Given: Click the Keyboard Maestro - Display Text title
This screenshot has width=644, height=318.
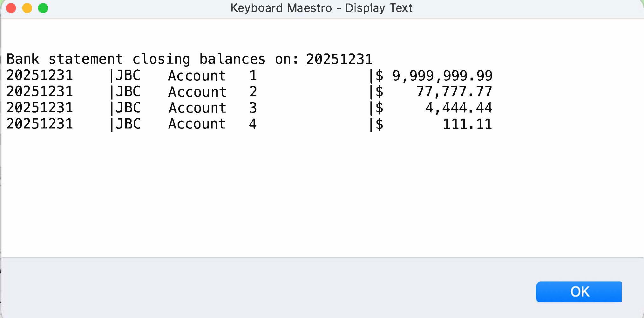Looking at the screenshot, I should click(x=321, y=8).
